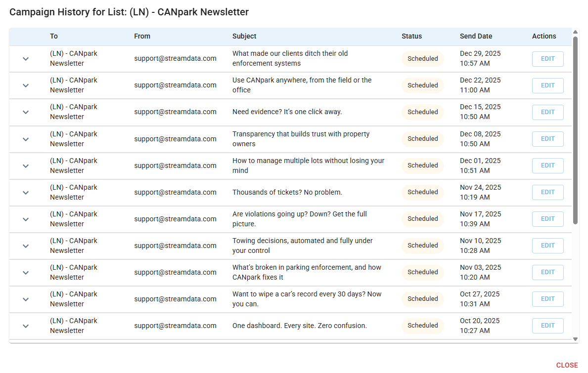Expand the 'One dashboard. Every site. Zero confusion.' campaign
Image resolution: width=588 pixels, height=373 pixels.
click(26, 326)
